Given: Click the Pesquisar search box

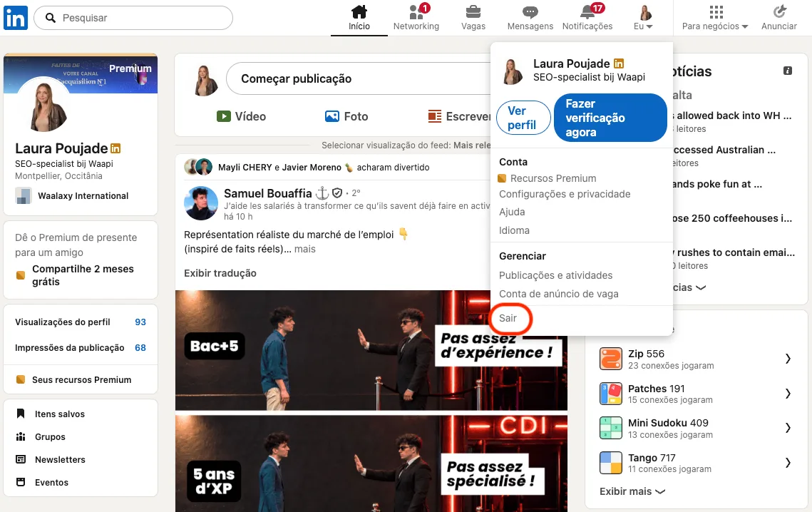Looking at the screenshot, I should (x=133, y=18).
